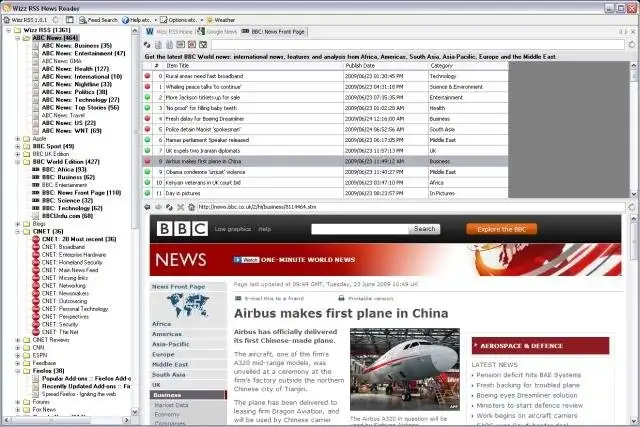Toggle status dot for 'Fresh delay for Boeing Dreamliner'
Screen dimensions: 640x427
click(x=147, y=118)
